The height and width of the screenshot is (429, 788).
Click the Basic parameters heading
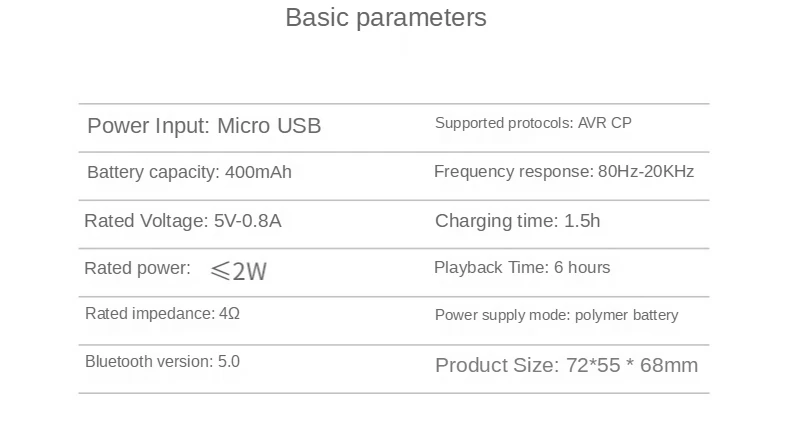click(x=386, y=18)
